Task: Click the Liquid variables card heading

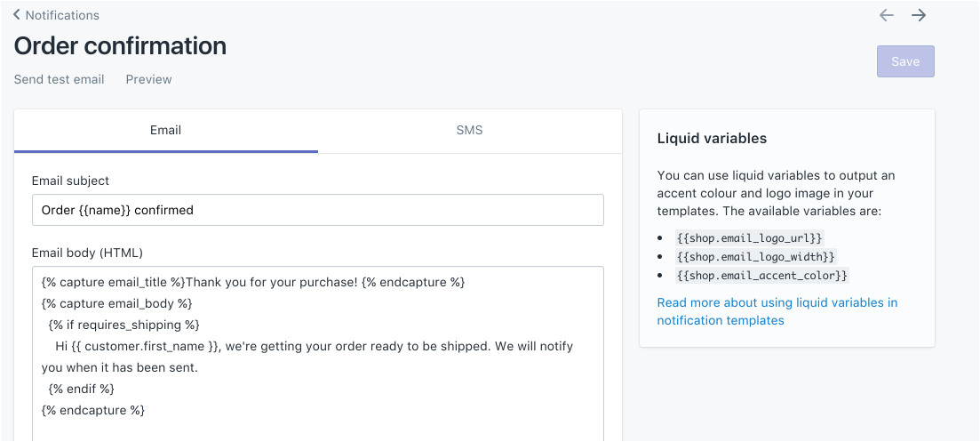Action: (x=712, y=139)
